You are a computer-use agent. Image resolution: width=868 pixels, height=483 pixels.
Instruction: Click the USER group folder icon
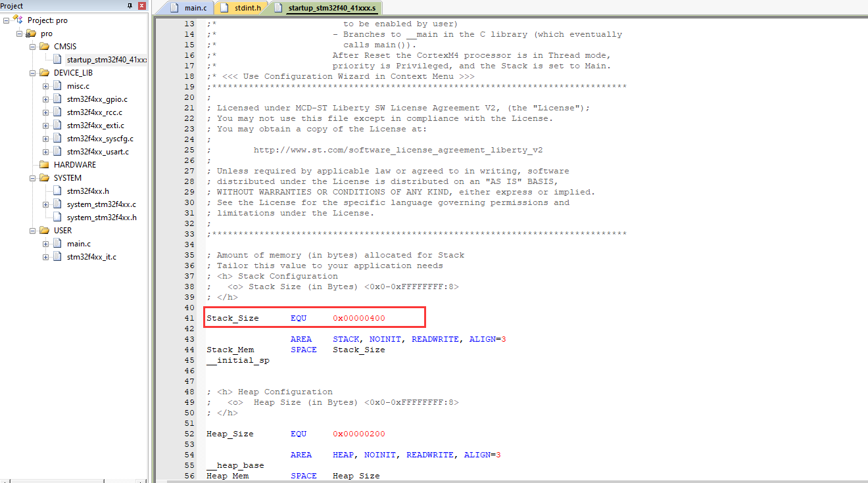tap(44, 231)
